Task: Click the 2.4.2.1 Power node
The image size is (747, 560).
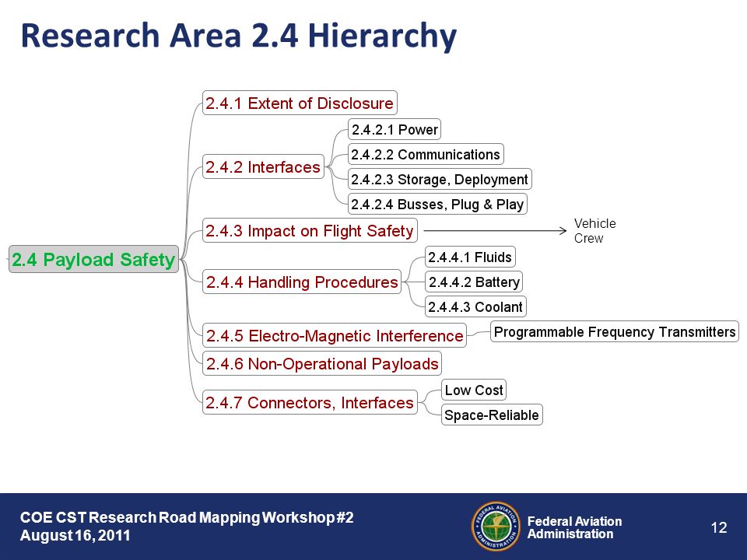Action: pos(395,129)
